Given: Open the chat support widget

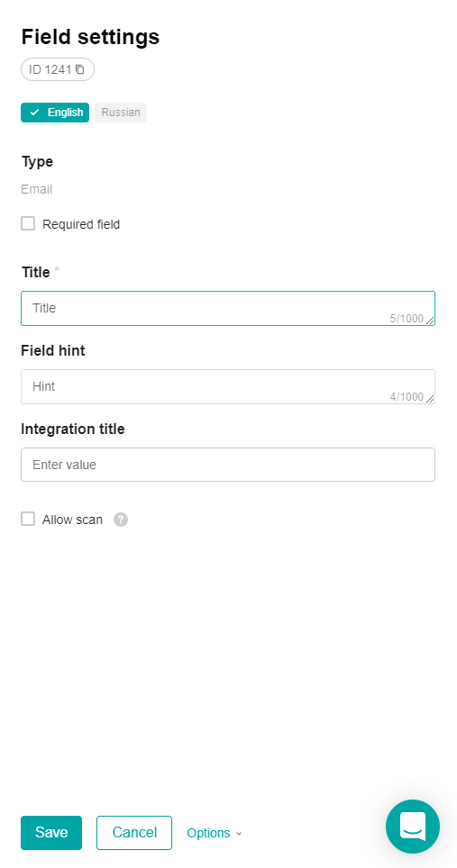Looking at the screenshot, I should coord(413,827).
